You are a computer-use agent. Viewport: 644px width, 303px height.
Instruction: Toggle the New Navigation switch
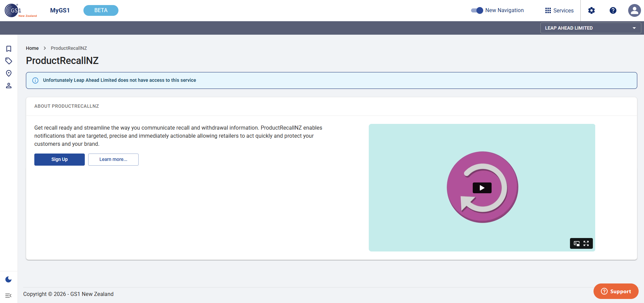coord(477,10)
